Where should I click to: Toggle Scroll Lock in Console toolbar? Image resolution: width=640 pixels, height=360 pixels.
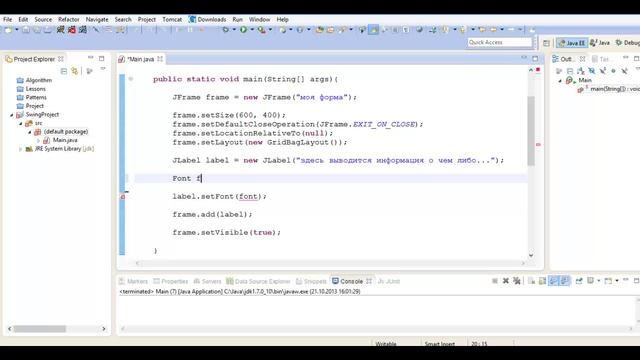tap(542, 281)
